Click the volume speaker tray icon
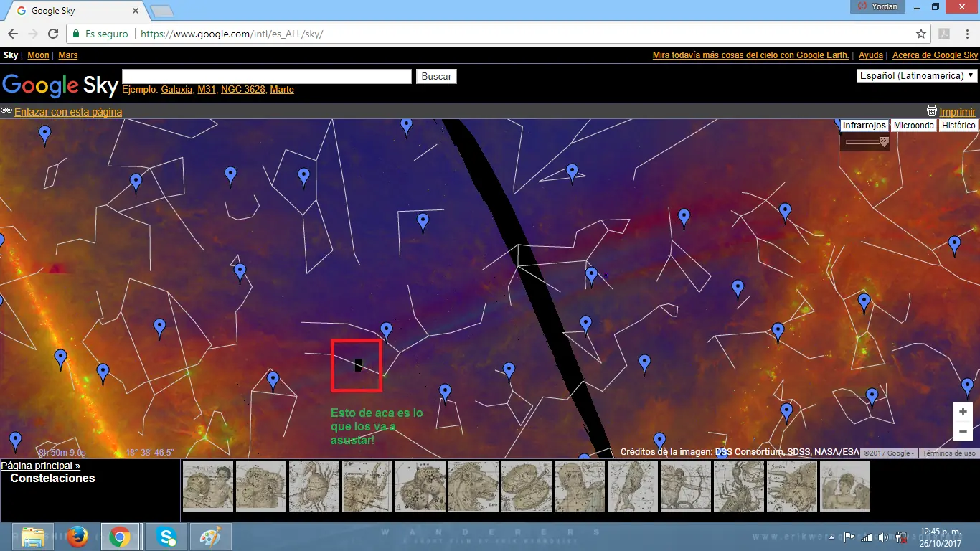Viewport: 980px width, 551px height. (x=883, y=537)
